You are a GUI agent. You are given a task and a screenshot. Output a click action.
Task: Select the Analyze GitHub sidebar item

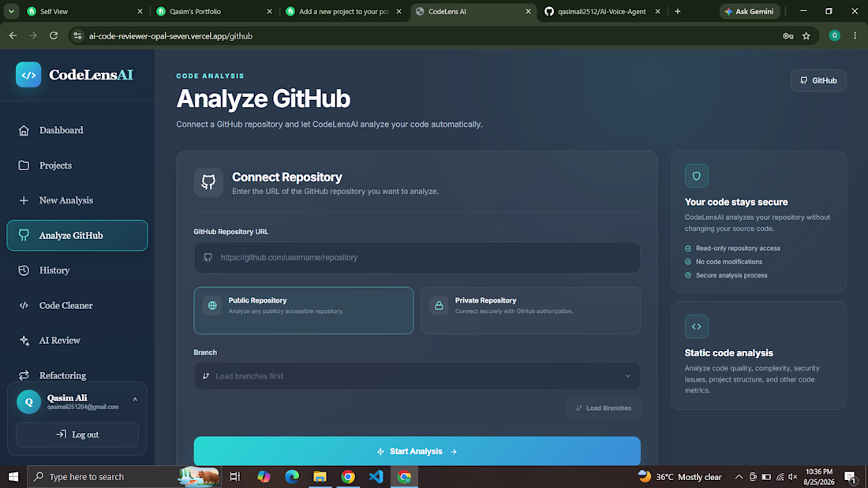[77, 235]
